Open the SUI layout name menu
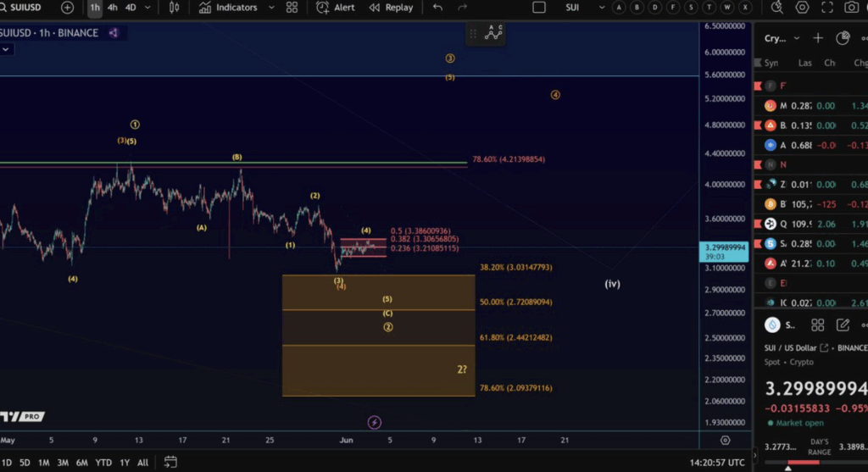Screen dimensions: 868x472 pos(572,7)
